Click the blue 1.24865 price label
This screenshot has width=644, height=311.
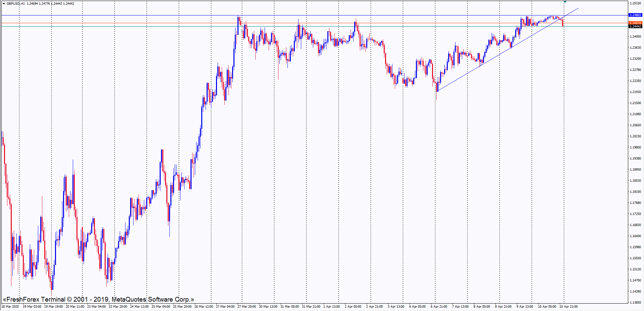635,15
